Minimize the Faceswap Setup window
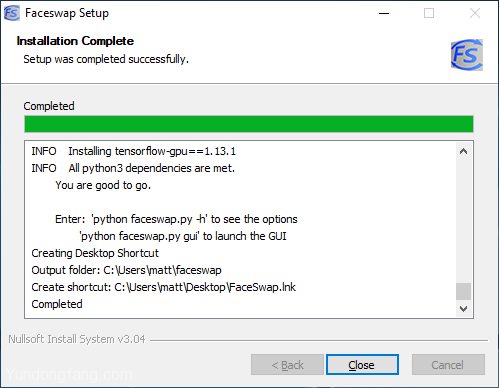The height and width of the screenshot is (388, 499). point(384,13)
